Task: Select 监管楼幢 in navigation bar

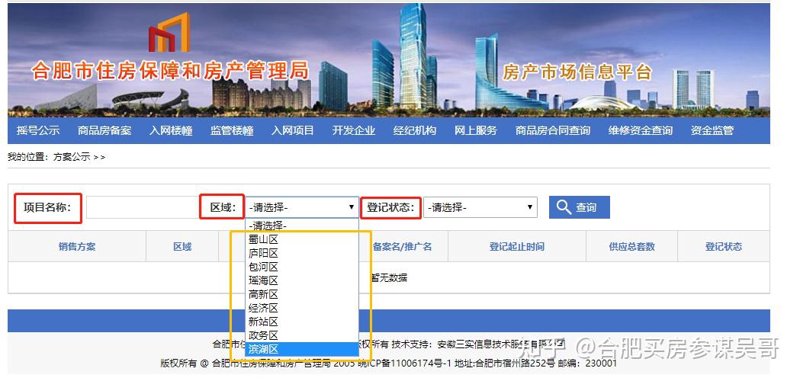Action: pyautogui.click(x=232, y=131)
